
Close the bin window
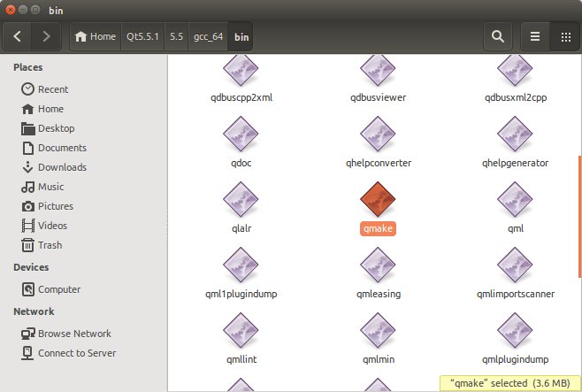click(11, 10)
